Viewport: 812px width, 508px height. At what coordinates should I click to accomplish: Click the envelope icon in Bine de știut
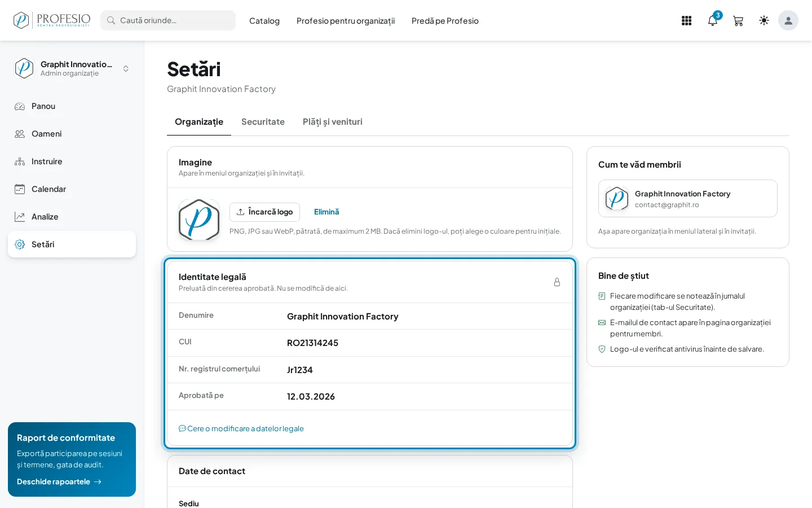pyautogui.click(x=602, y=323)
